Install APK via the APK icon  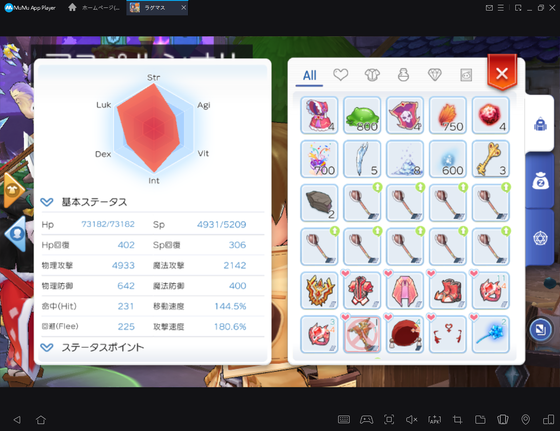click(434, 420)
